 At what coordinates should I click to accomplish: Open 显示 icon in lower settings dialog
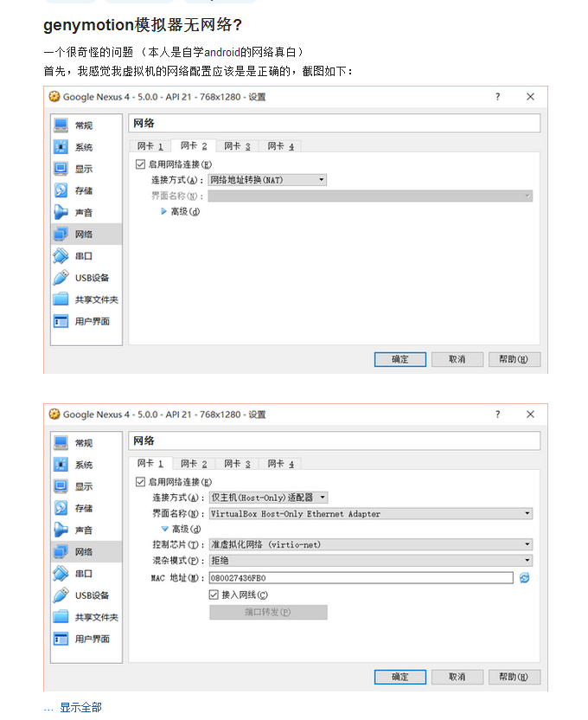tap(61, 486)
